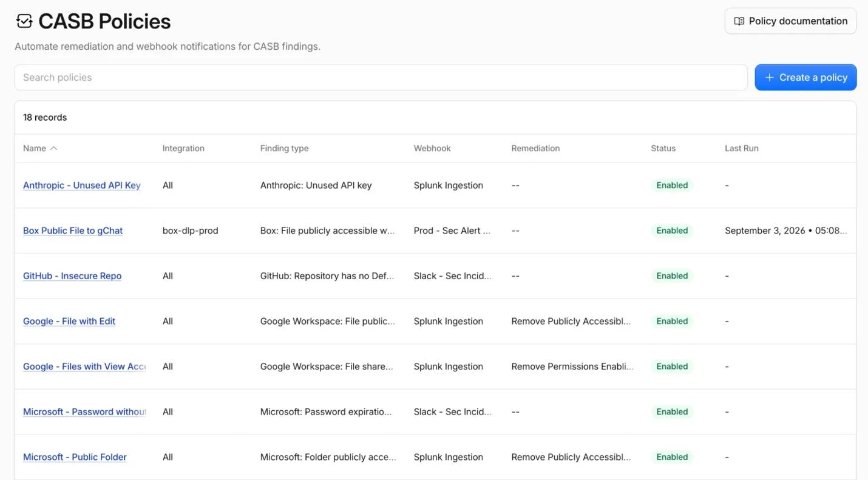Open Microsoft - Password without expiration policy
Image resolution: width=868 pixels, height=480 pixels.
pos(84,412)
